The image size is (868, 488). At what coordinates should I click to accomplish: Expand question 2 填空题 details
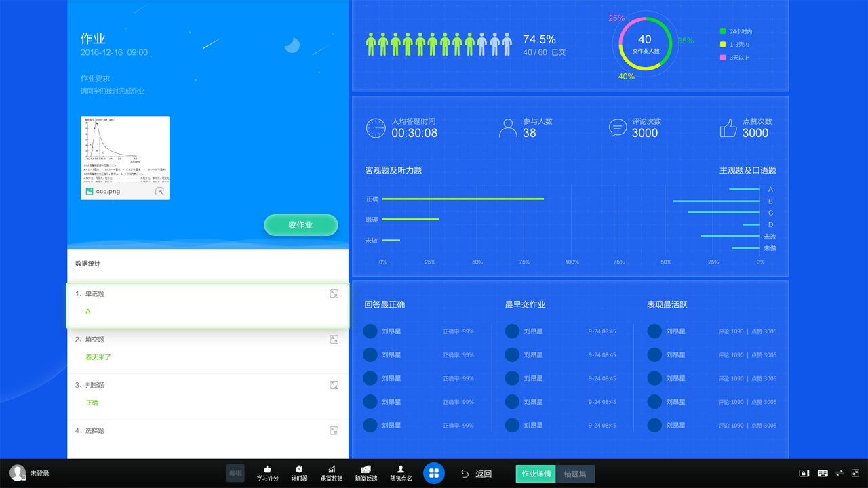tap(334, 339)
